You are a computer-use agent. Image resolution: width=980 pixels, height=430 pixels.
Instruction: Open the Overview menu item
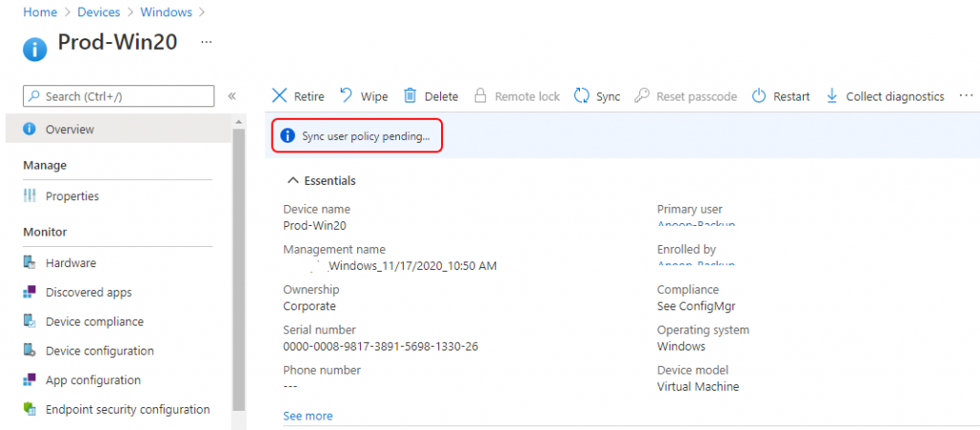(x=118, y=128)
